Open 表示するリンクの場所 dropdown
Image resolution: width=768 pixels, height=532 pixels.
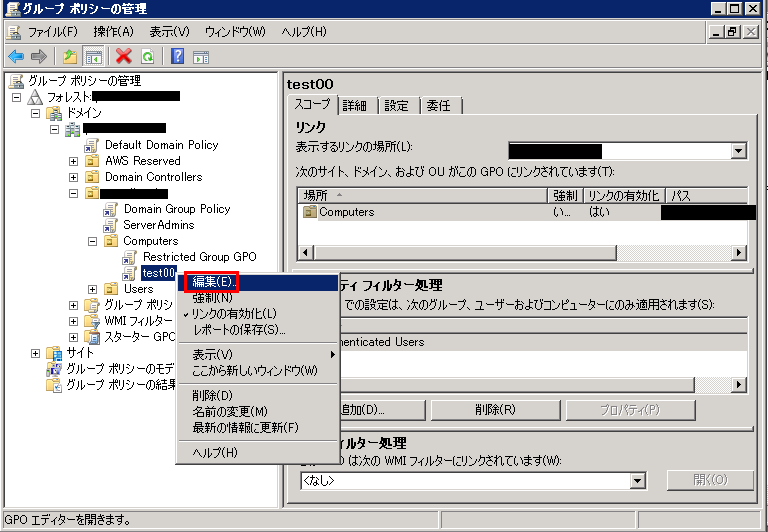tap(739, 151)
